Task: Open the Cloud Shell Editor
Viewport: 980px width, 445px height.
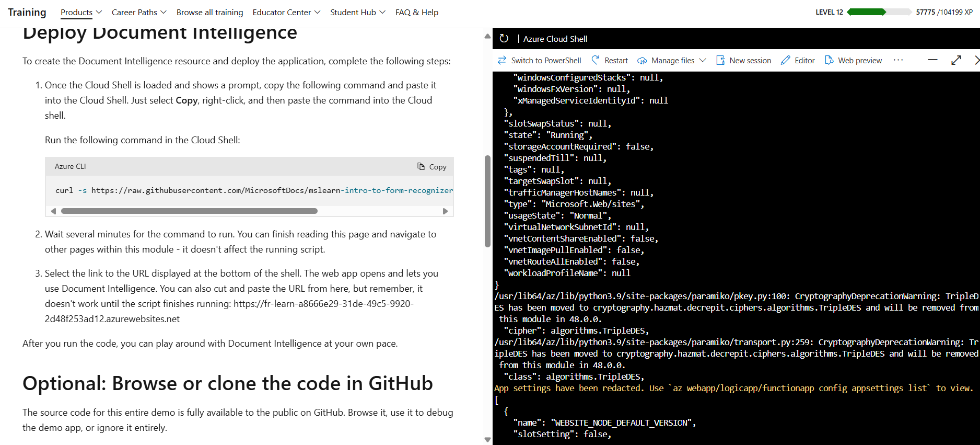Action: (798, 61)
